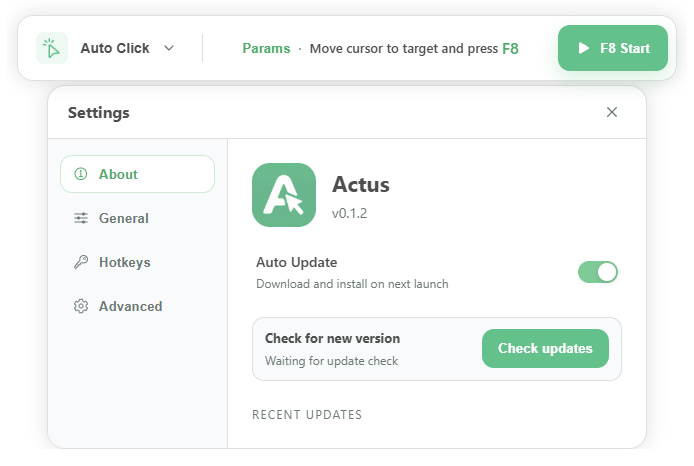Close the Settings panel
Screen dimensions: 694x466
(612, 112)
